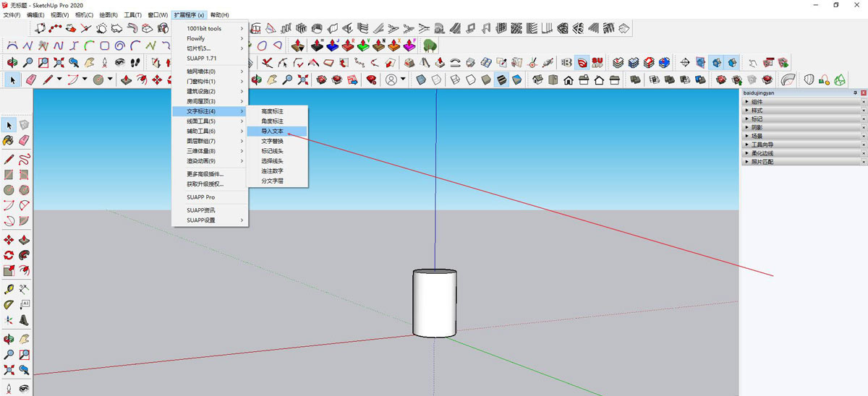Click the house-shaped Front view icon

(x=568, y=79)
